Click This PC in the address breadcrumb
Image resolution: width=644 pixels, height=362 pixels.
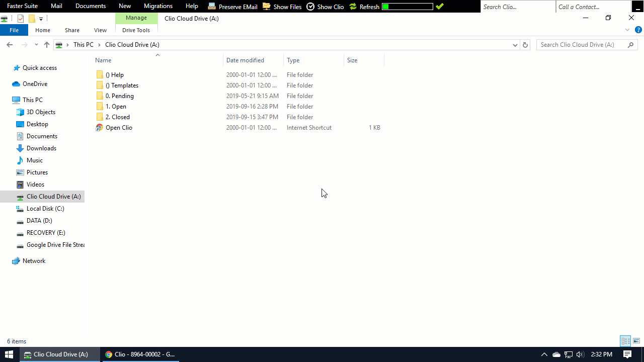(x=84, y=45)
